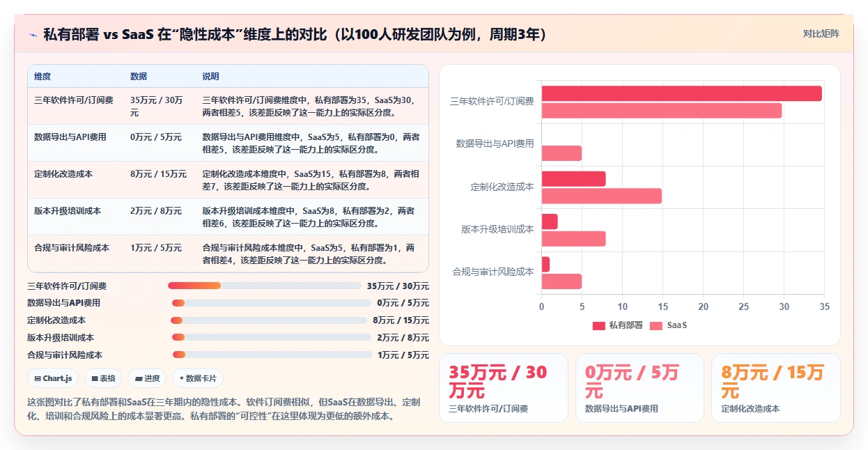Click chart axis label 定制化改造成本
868x450 pixels.
[502, 187]
